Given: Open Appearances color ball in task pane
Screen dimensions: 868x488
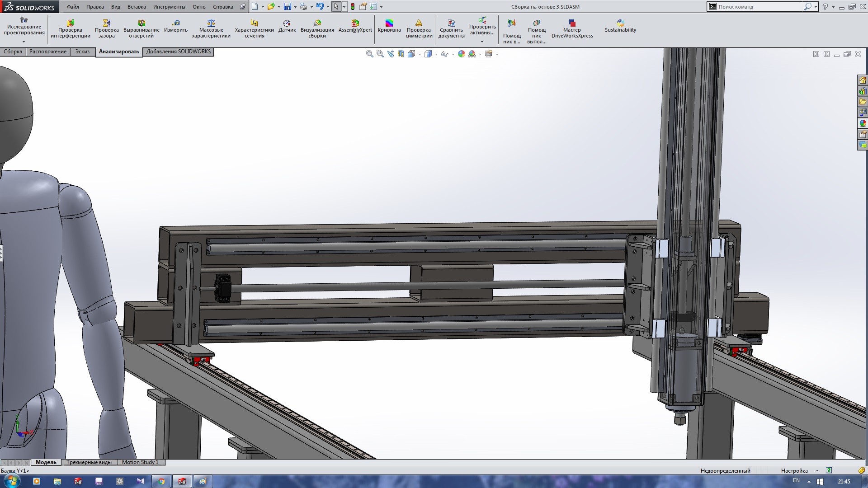Looking at the screenshot, I should (863, 123).
